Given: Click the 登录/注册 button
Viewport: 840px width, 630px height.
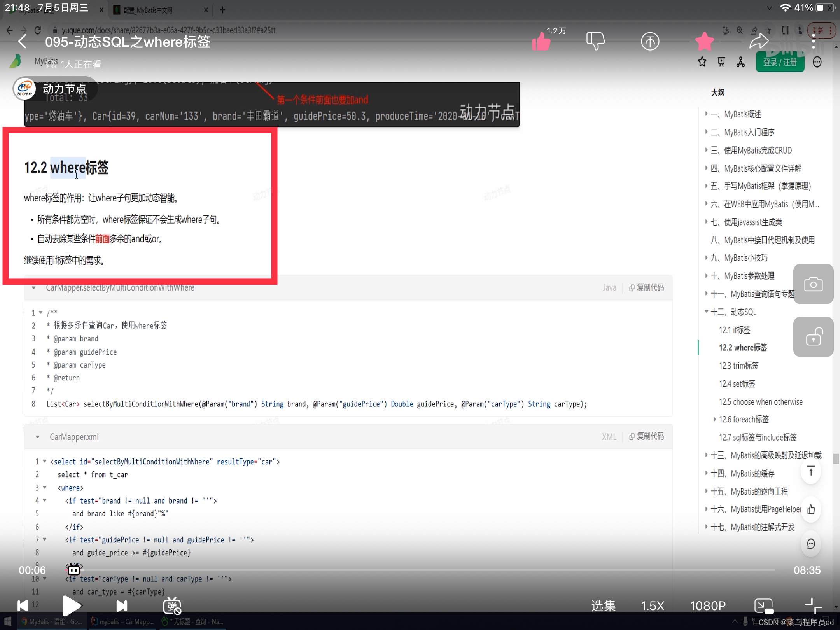Looking at the screenshot, I should [x=780, y=62].
